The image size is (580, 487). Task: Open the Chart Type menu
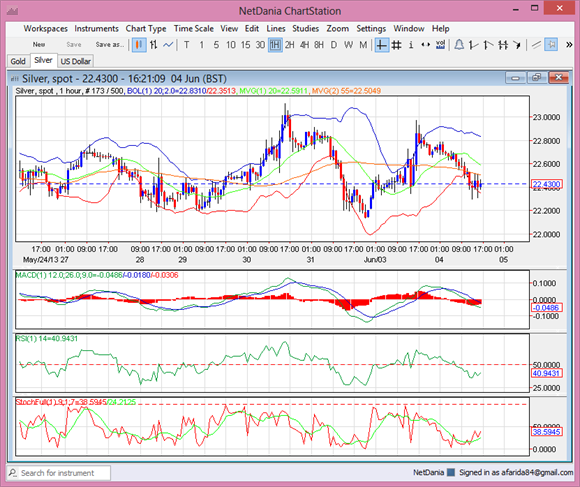point(146,29)
